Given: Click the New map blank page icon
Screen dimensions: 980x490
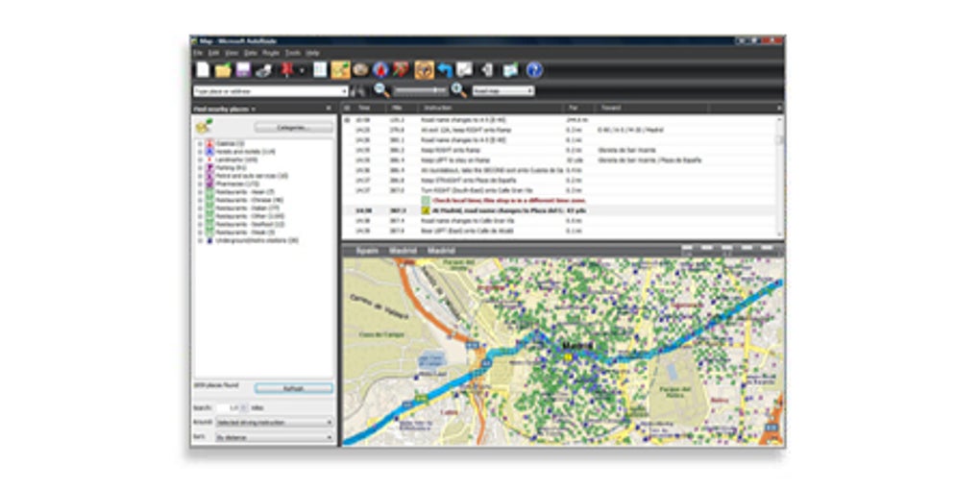Looking at the screenshot, I should pos(203,69).
